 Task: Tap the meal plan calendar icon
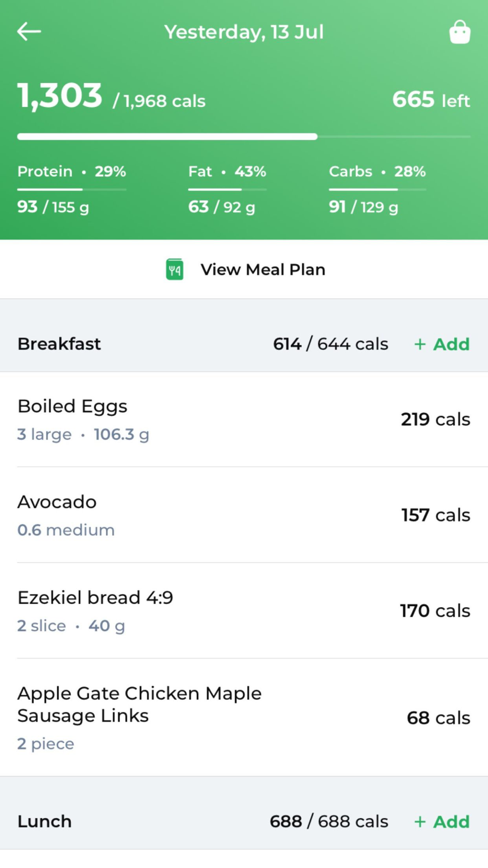point(175,269)
